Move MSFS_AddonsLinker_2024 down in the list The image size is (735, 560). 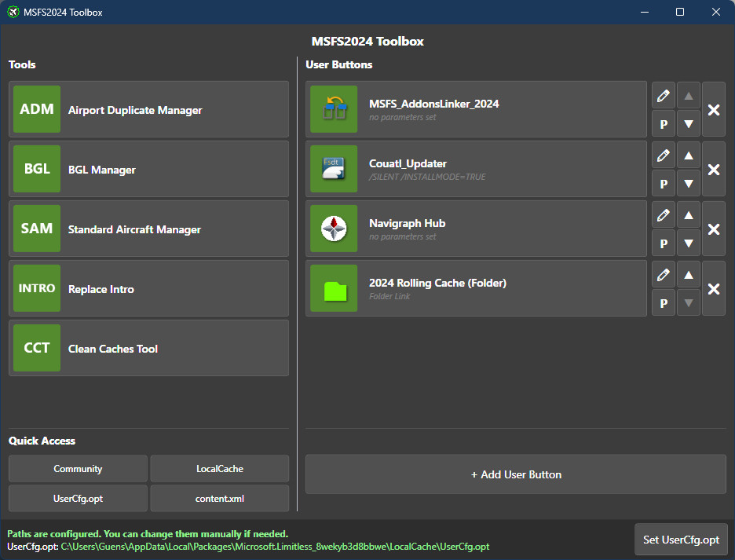coord(688,123)
